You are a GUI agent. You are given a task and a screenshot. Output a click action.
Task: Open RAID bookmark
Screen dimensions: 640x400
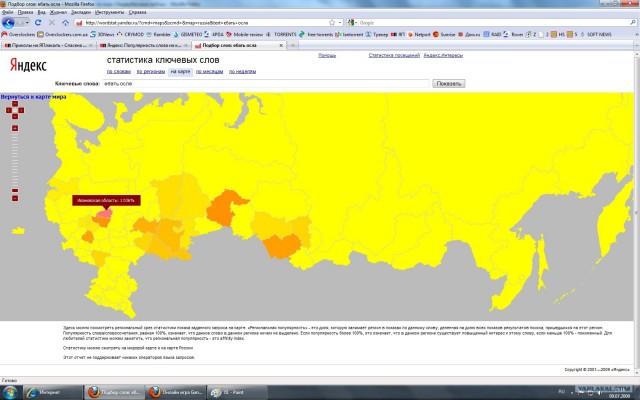tap(492, 34)
